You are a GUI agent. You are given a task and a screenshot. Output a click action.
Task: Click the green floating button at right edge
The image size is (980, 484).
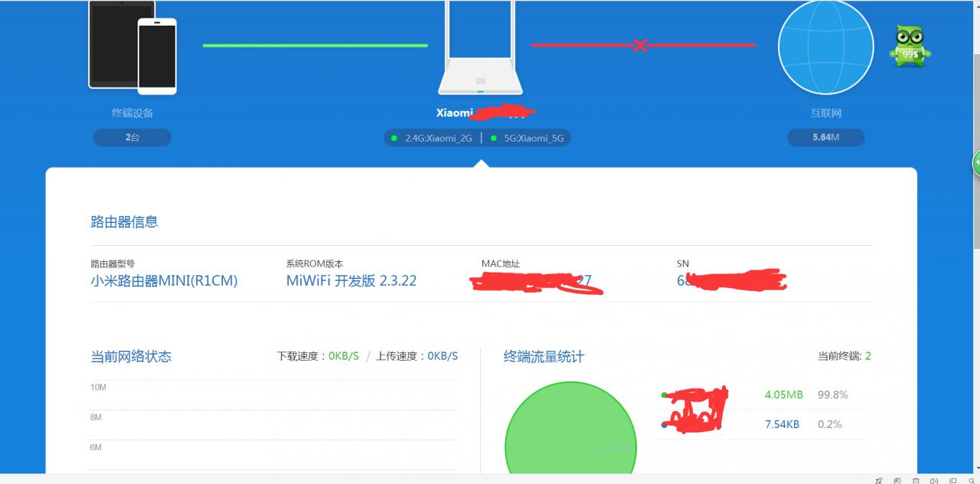976,162
